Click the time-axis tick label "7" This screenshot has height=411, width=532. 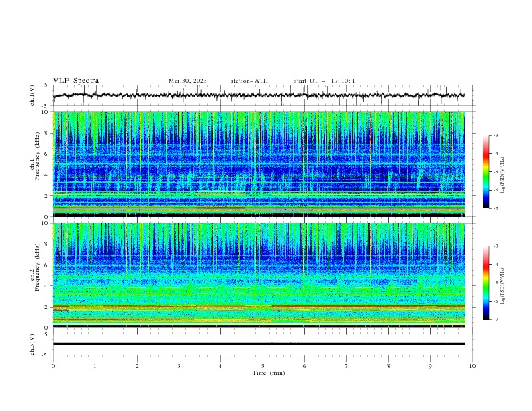coord(347,366)
